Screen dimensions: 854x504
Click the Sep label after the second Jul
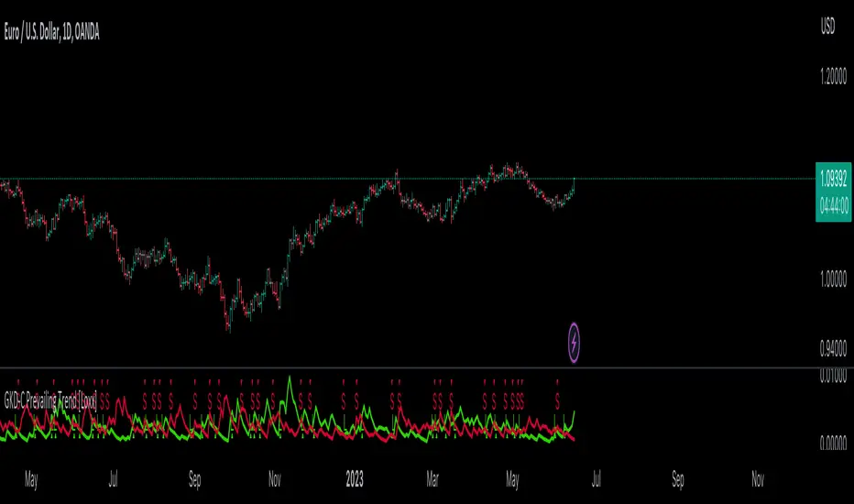(677, 479)
